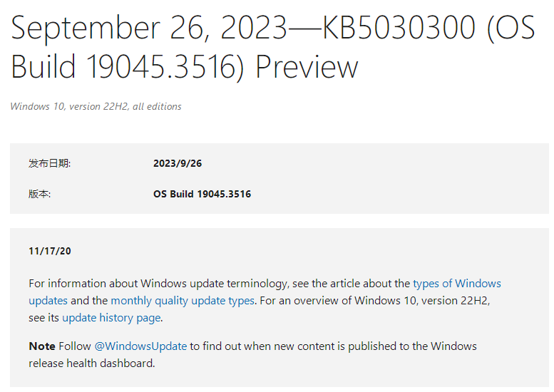Click the "see the article about the" text
The height and width of the screenshot is (392, 554).
pos(351,284)
